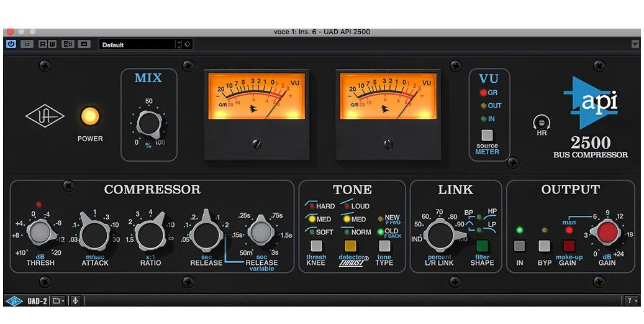The image size is (644, 324).
Task: Open the Default preset dropdown
Action: (138, 44)
